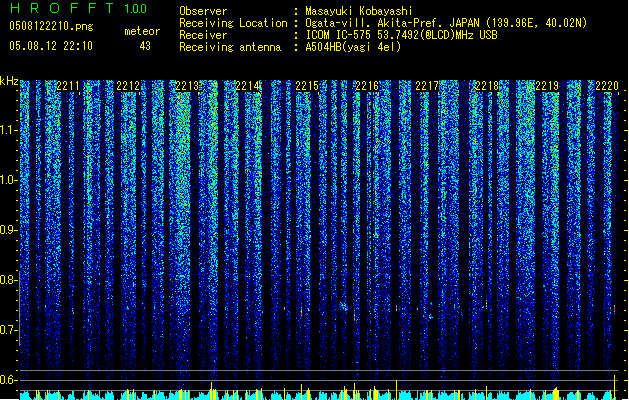The image size is (629, 400).
Task: Click the kHz axis unit label
Action: pos(9,81)
